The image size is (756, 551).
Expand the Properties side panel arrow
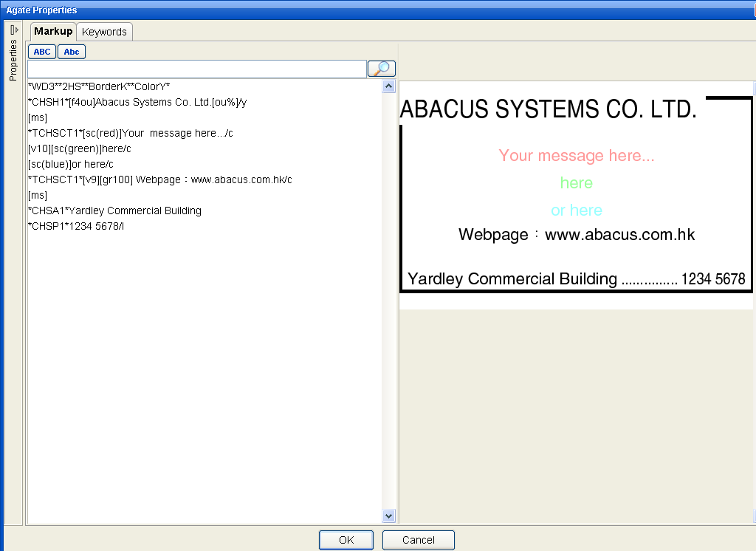coord(14,30)
